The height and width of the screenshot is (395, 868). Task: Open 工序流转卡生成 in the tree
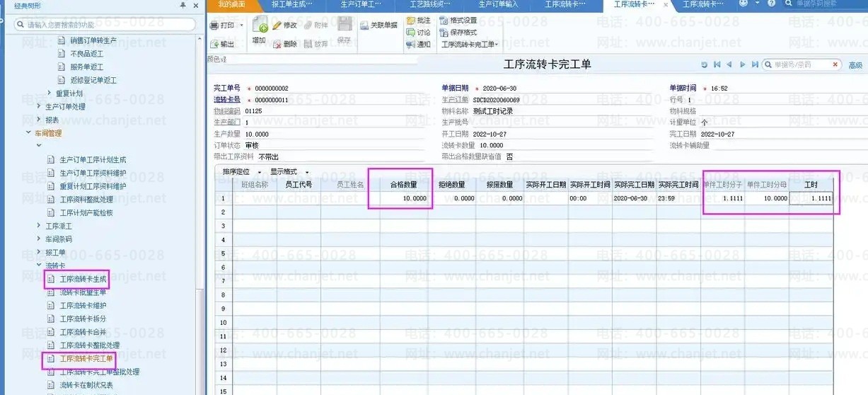coord(83,279)
